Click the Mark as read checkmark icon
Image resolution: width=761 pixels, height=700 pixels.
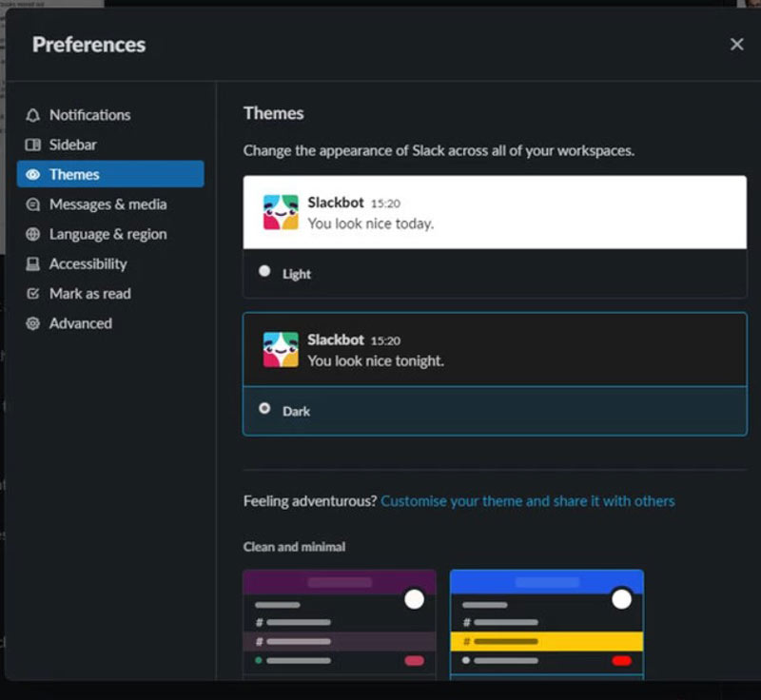(33, 294)
